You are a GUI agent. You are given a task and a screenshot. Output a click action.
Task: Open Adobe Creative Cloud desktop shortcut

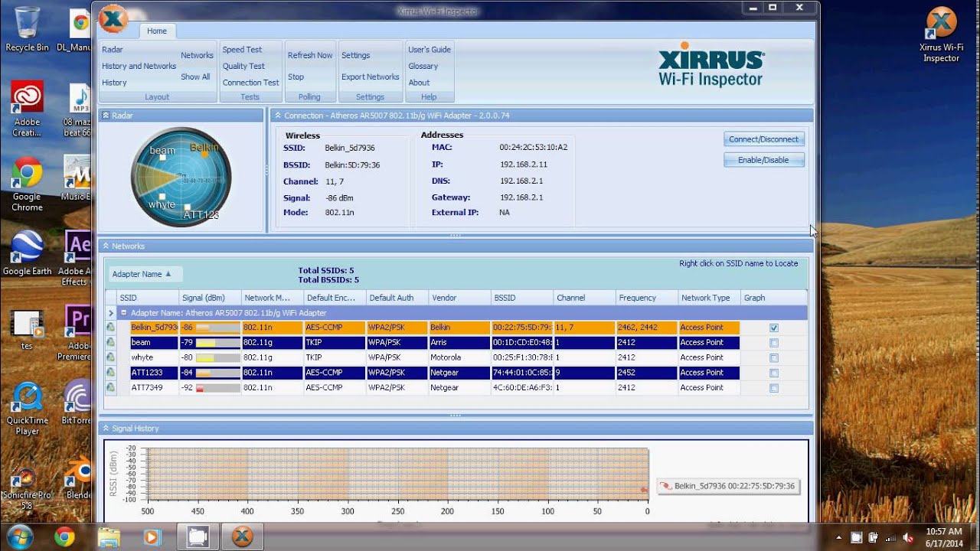27,109
